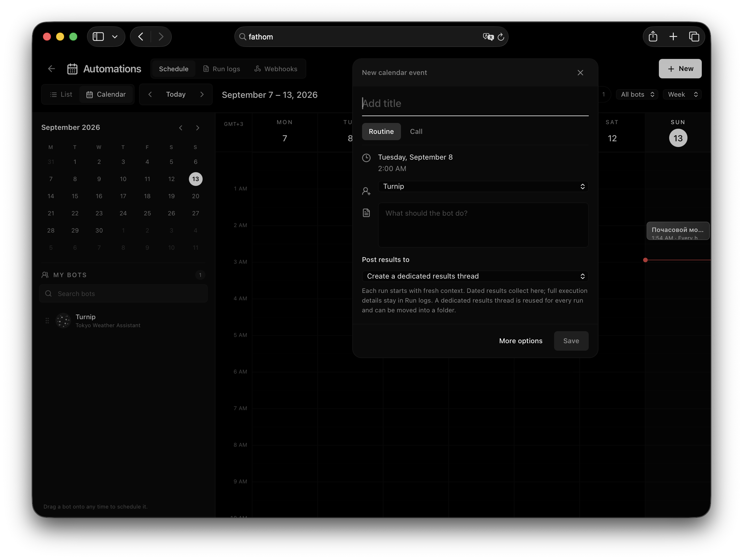
Task: Click the browser reload icon
Action: 501,37
